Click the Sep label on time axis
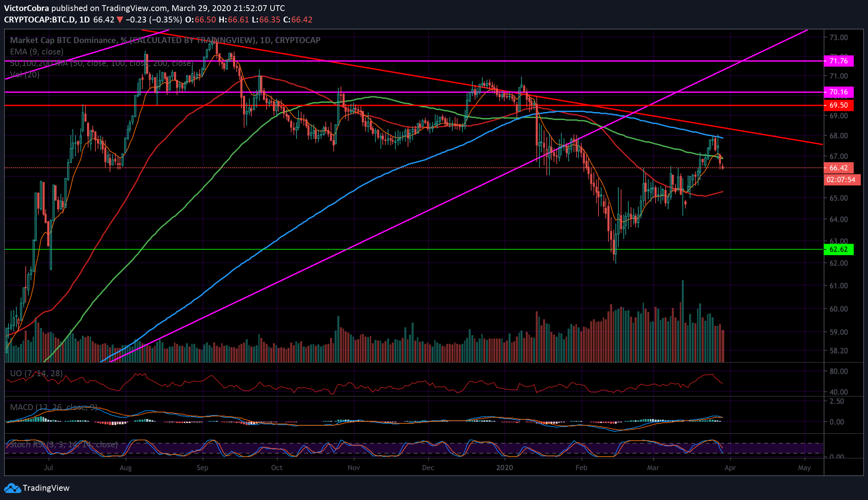 [x=202, y=468]
